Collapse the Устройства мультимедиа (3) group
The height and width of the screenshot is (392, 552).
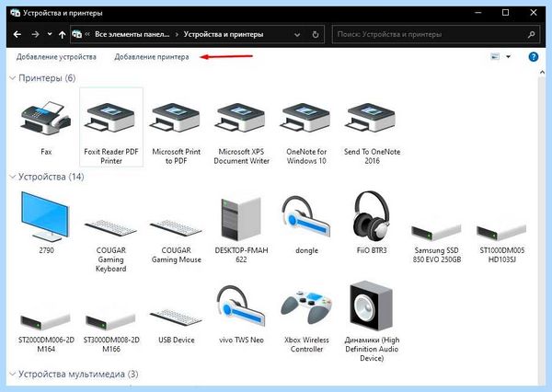pyautogui.click(x=13, y=374)
